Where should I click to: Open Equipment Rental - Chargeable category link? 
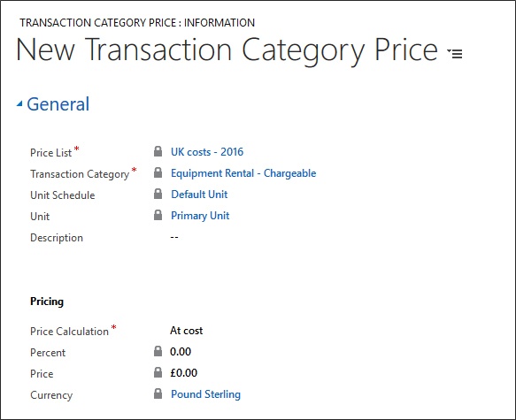[243, 173]
